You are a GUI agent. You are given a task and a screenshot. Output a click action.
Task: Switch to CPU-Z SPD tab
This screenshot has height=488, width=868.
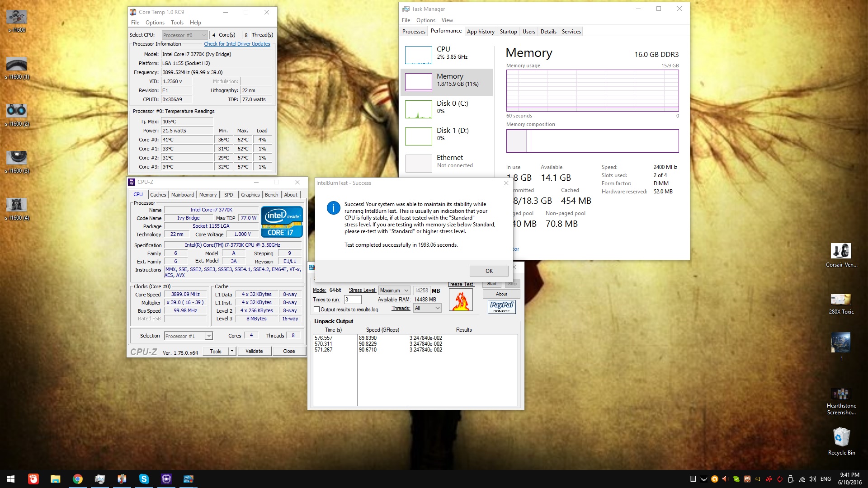pos(229,195)
